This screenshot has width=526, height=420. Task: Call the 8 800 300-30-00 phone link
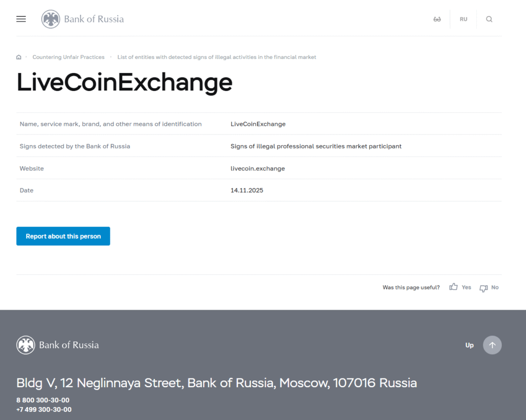[x=43, y=400]
